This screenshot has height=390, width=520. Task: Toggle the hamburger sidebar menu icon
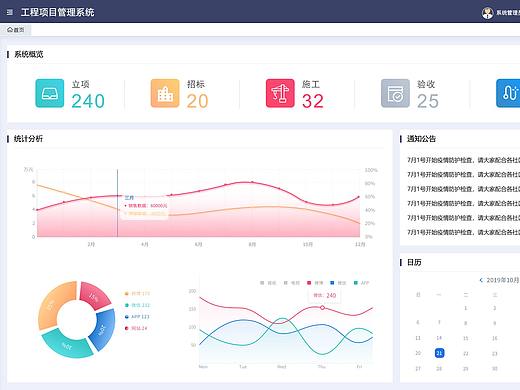(x=10, y=12)
